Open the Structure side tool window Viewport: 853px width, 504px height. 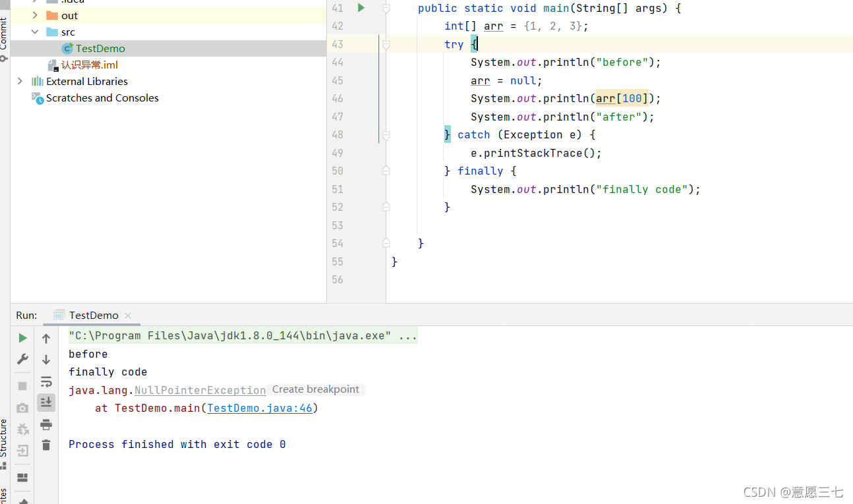click(x=4, y=443)
